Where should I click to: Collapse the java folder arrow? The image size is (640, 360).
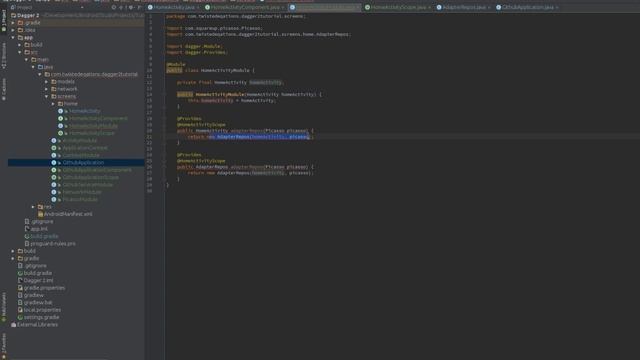33,67
